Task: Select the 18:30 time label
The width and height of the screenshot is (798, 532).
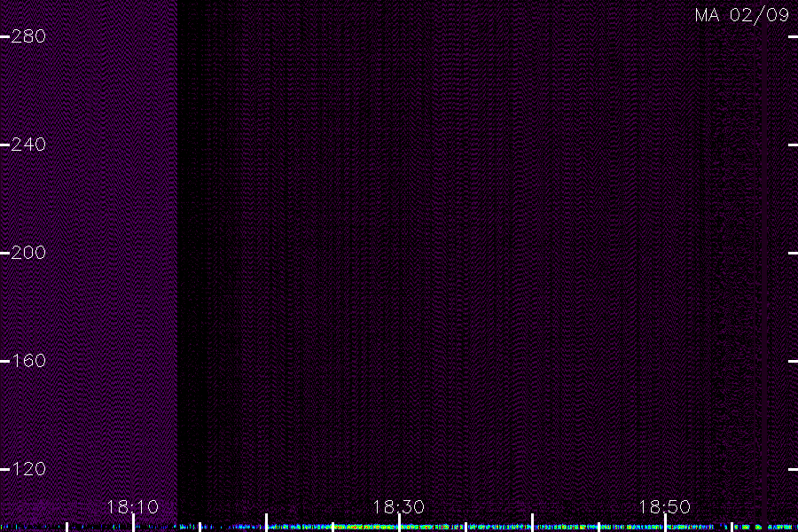Action: pyautogui.click(x=398, y=507)
